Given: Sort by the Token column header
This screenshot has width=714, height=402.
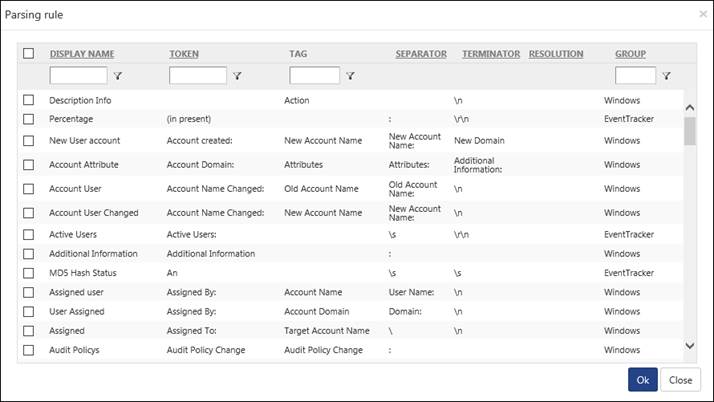Looking at the screenshot, I should [x=184, y=54].
